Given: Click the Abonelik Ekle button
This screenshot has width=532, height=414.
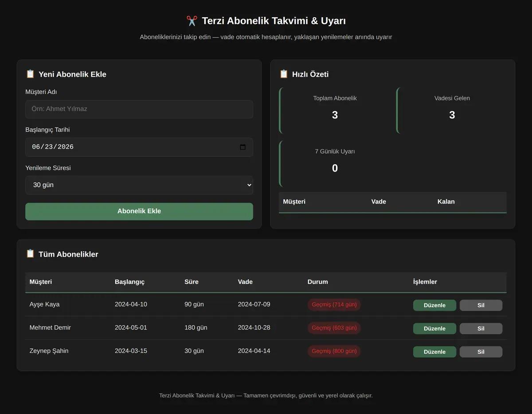Looking at the screenshot, I should 139,211.
